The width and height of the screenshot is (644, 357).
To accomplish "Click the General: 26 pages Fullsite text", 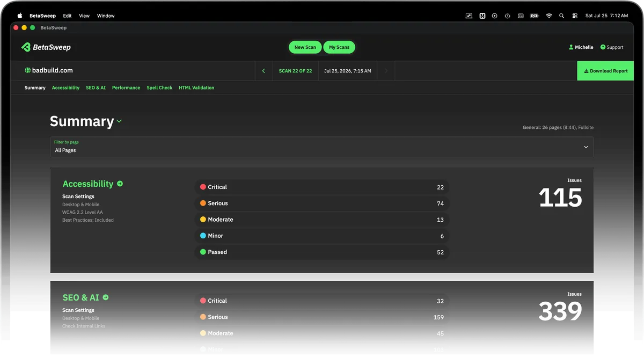I will [x=558, y=128].
